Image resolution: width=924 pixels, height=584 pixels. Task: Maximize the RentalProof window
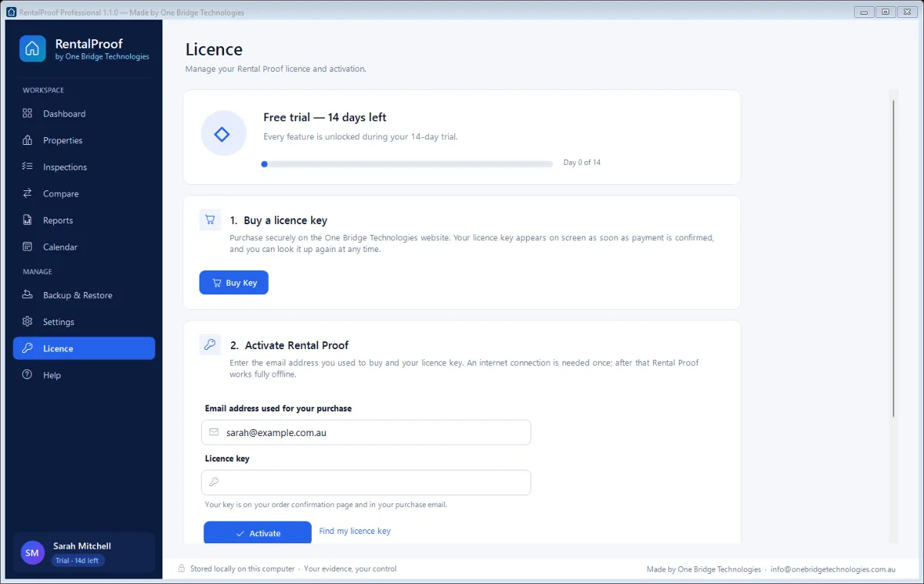click(885, 12)
